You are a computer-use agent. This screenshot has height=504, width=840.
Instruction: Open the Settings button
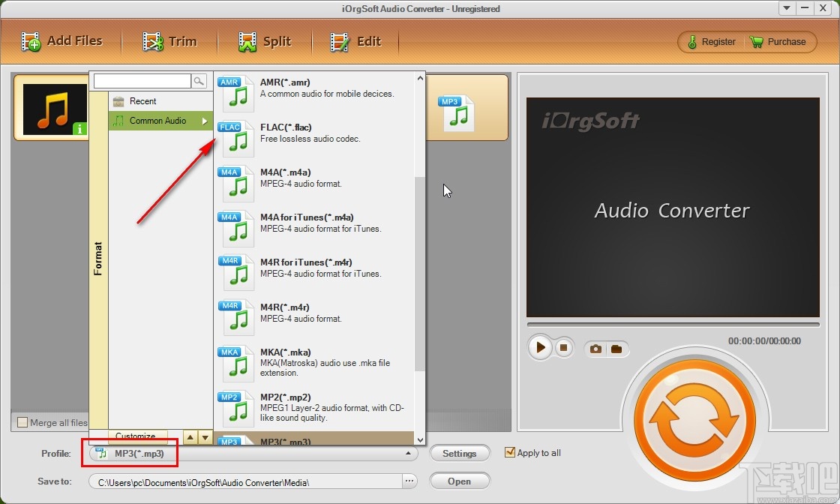tap(460, 453)
